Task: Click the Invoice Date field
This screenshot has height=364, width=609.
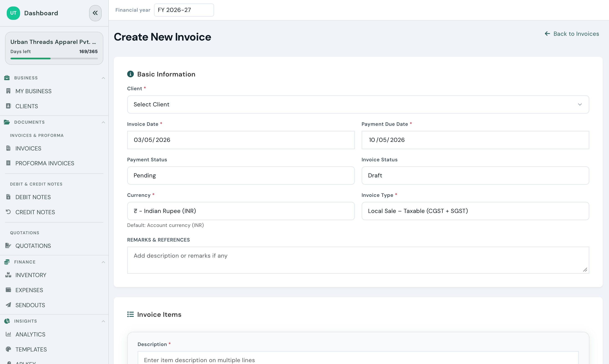Action: pos(241,140)
